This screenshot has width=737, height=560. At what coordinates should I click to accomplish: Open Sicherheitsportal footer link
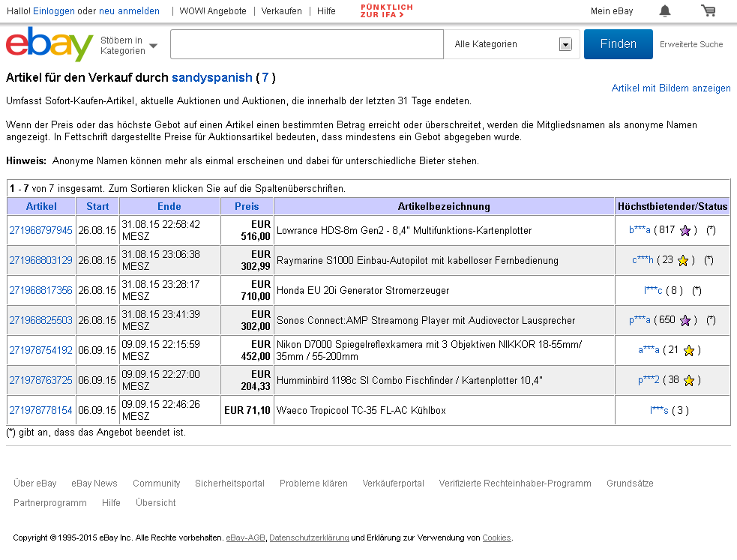[x=230, y=484]
